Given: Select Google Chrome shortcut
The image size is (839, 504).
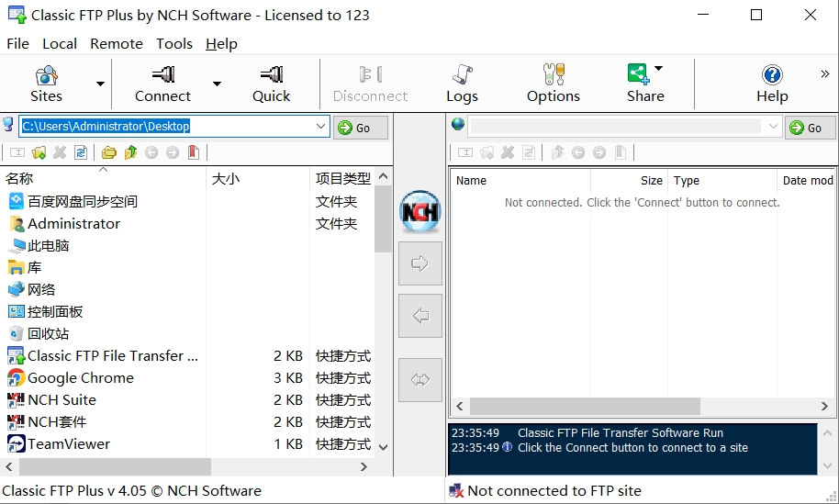Looking at the screenshot, I should point(80,377).
